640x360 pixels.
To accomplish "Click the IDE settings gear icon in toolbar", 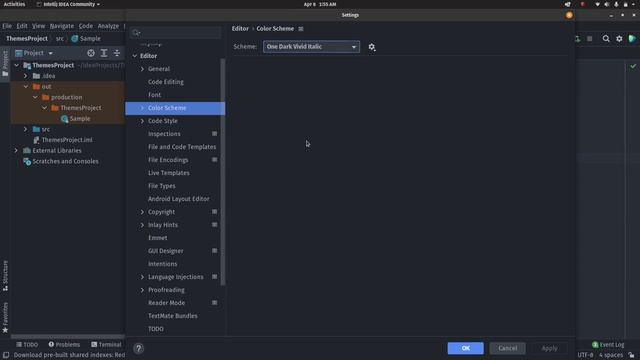I will pyautogui.click(x=619, y=39).
